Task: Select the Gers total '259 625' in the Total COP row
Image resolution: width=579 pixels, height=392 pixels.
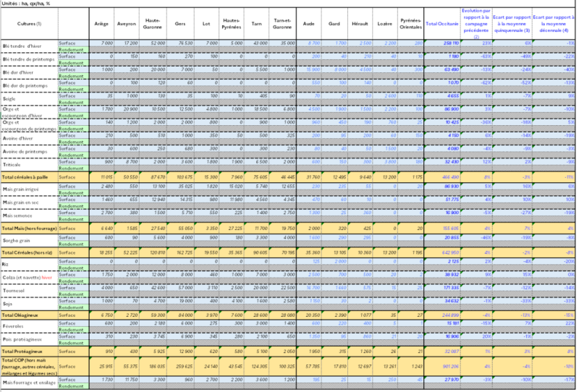Action: coord(185,367)
